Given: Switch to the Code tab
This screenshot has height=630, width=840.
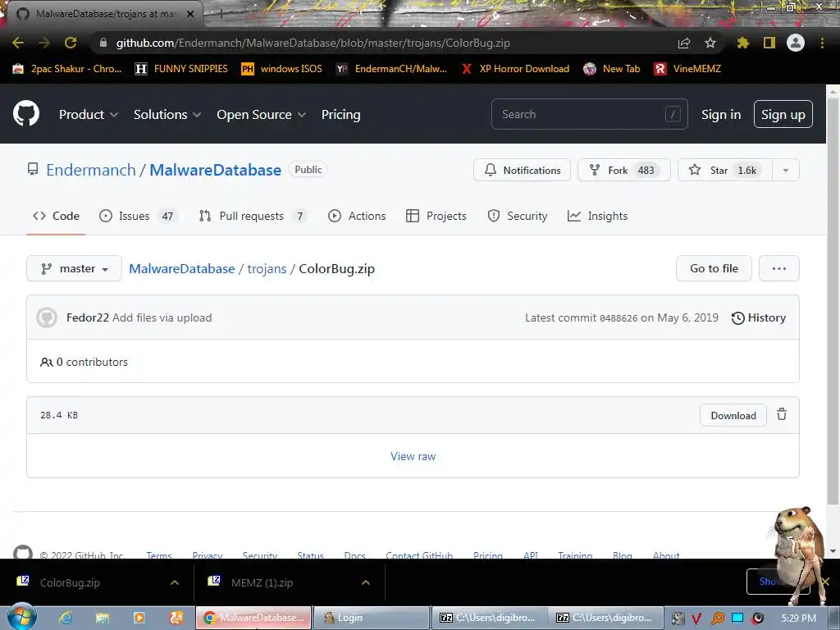Looking at the screenshot, I should click(57, 216).
